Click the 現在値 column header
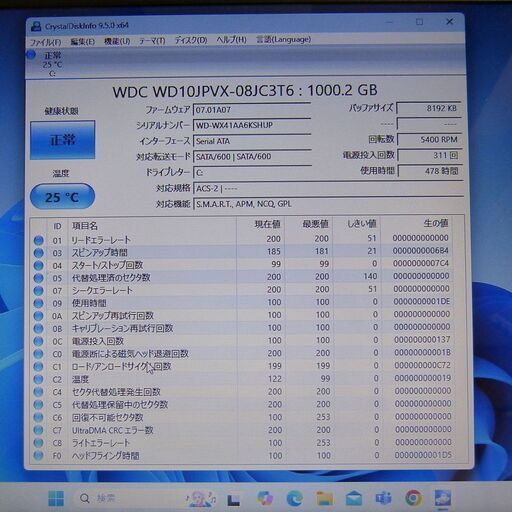The width and height of the screenshot is (512, 512). (x=267, y=224)
